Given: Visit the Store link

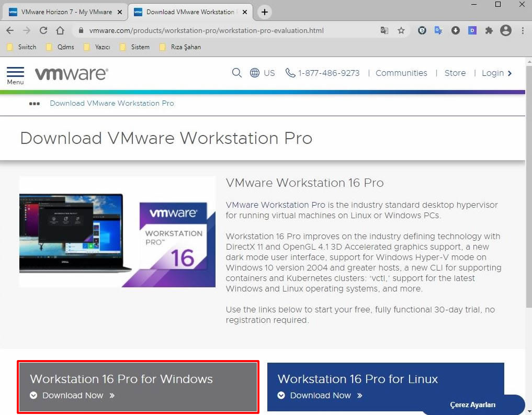Looking at the screenshot, I should 455,73.
